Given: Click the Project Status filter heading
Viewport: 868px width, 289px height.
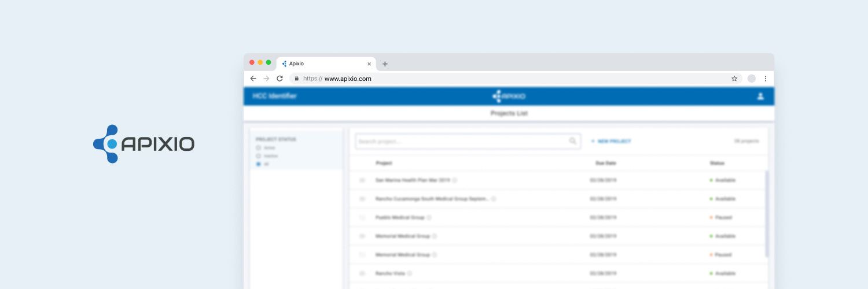Looking at the screenshot, I should [276, 139].
